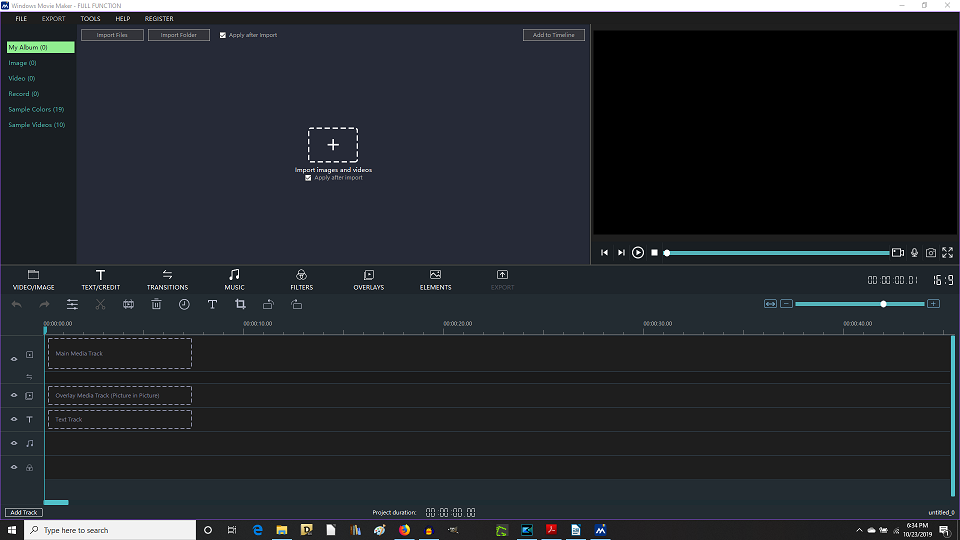Select the Crop tool
Image resolution: width=960 pixels, height=540 pixels.
pyautogui.click(x=240, y=304)
